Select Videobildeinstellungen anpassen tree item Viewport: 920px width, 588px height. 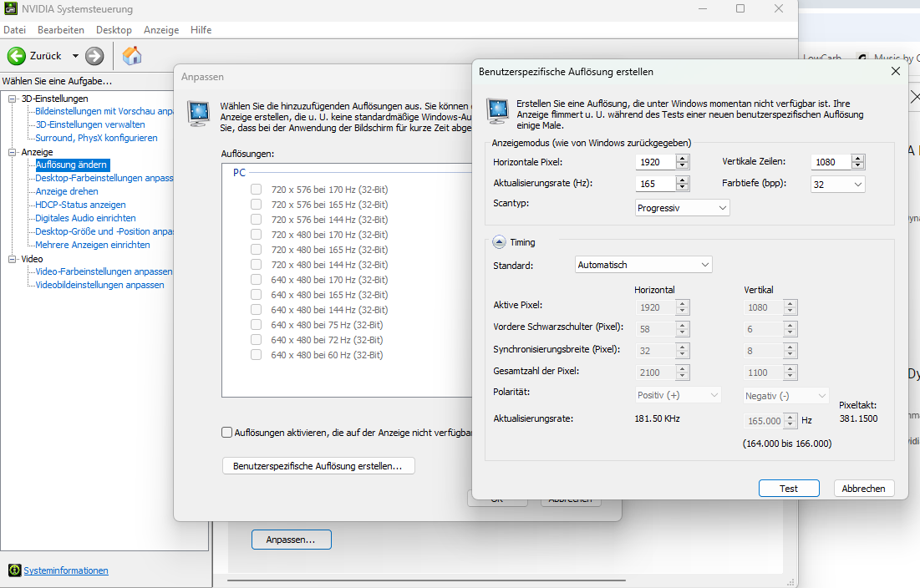(99, 285)
